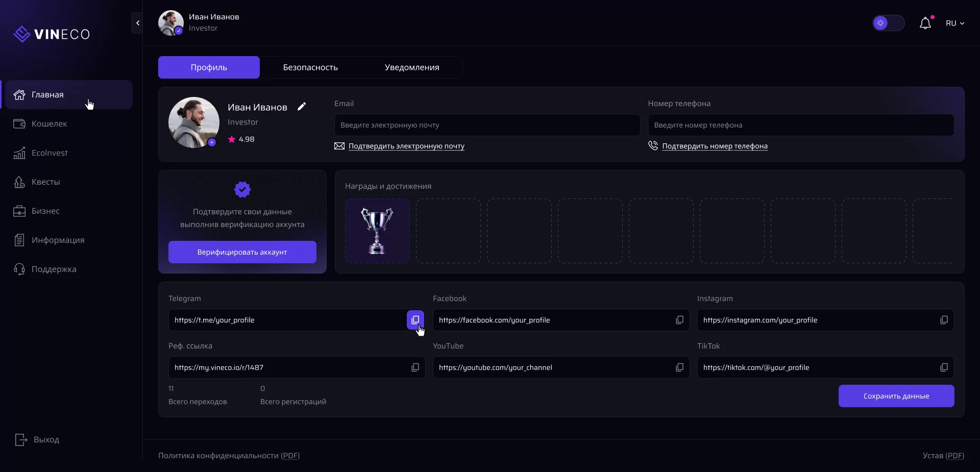Screen dimensions: 980x472
Task: Copy the Instagram profile link
Action: click(x=944, y=320)
